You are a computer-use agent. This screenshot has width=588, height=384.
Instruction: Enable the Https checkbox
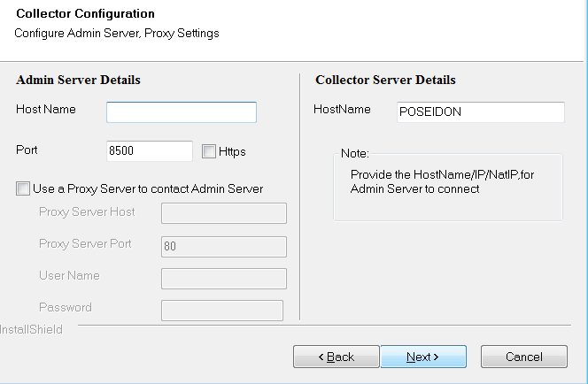[209, 151]
